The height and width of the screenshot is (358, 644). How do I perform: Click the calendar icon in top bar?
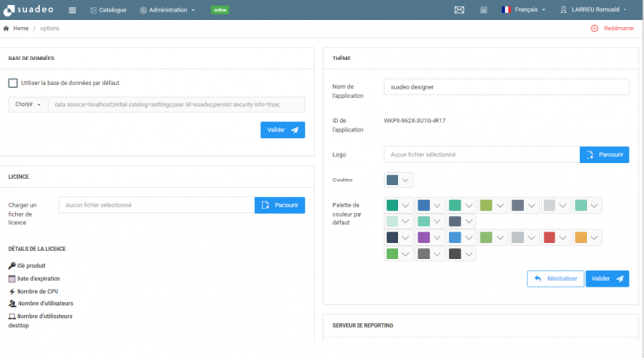coord(484,10)
